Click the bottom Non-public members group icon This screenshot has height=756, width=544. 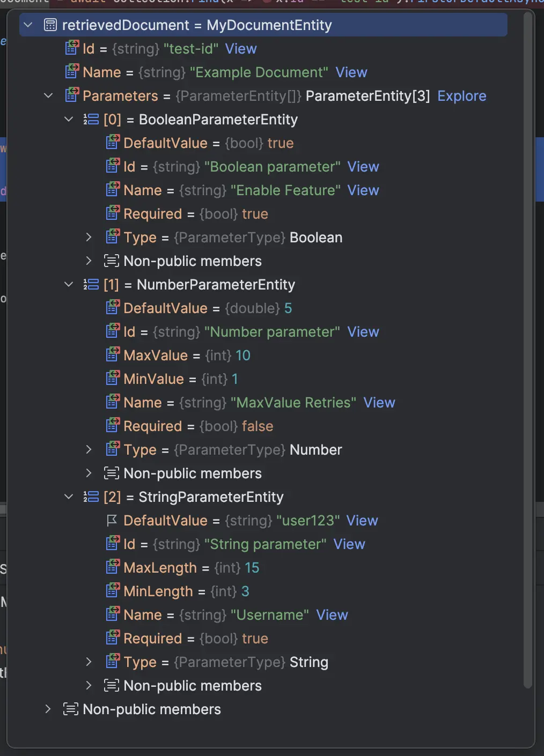70,709
